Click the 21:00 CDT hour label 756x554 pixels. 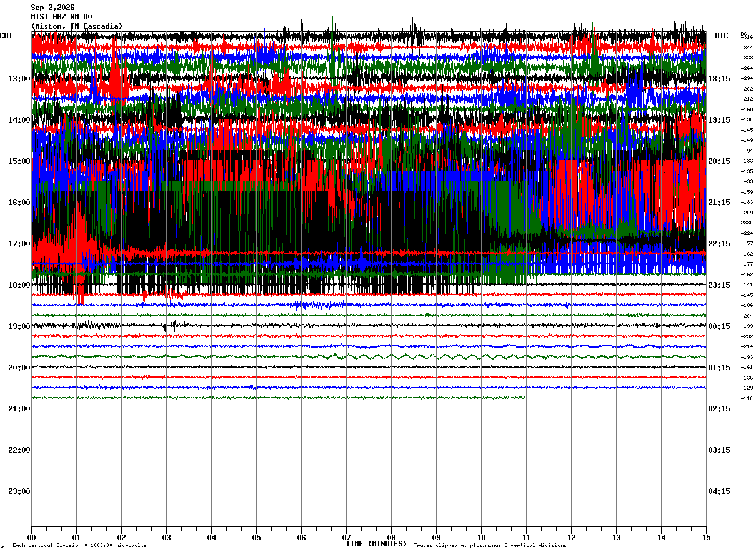tap(19, 409)
